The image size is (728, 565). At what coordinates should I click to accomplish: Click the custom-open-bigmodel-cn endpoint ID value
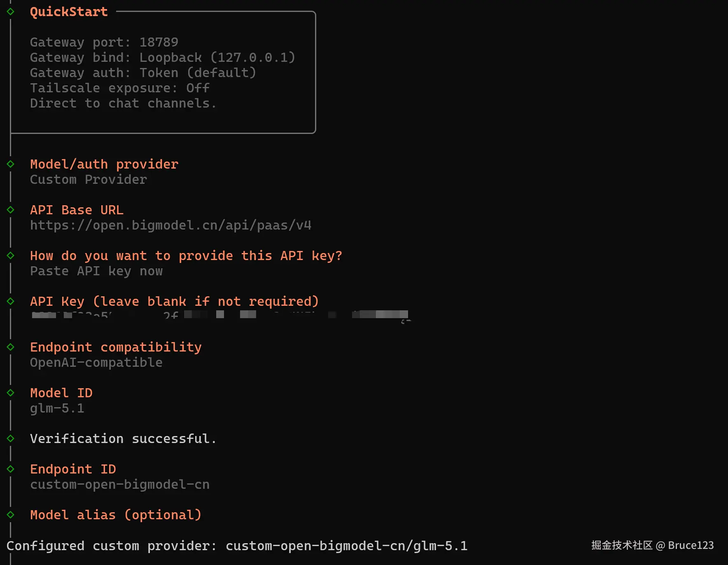(120, 485)
